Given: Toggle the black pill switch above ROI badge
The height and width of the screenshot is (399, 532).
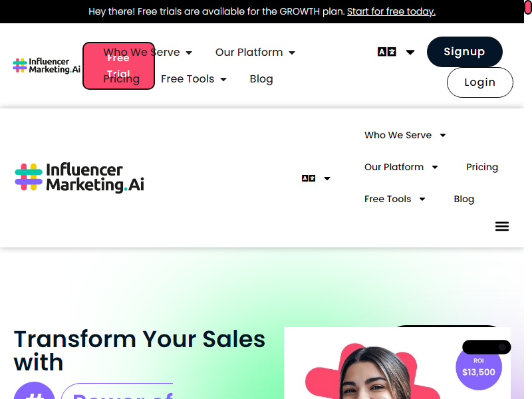Looking at the screenshot, I should click(487, 347).
